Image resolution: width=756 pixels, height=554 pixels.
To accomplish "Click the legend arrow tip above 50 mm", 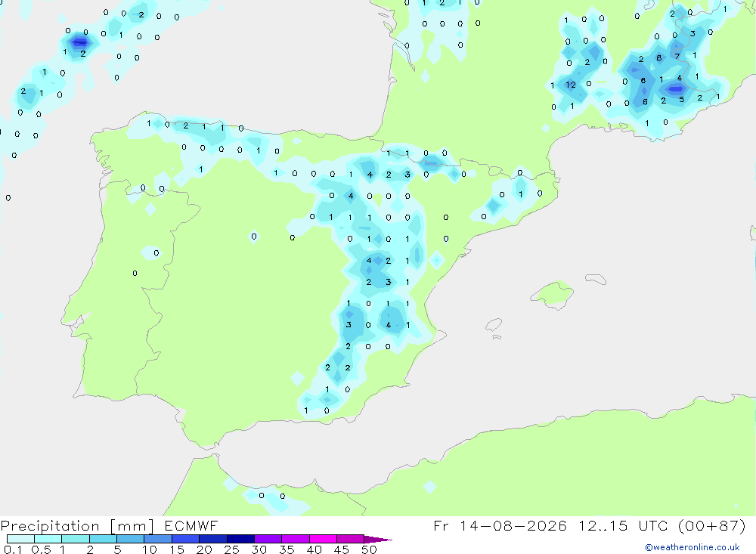I will point(379,539).
